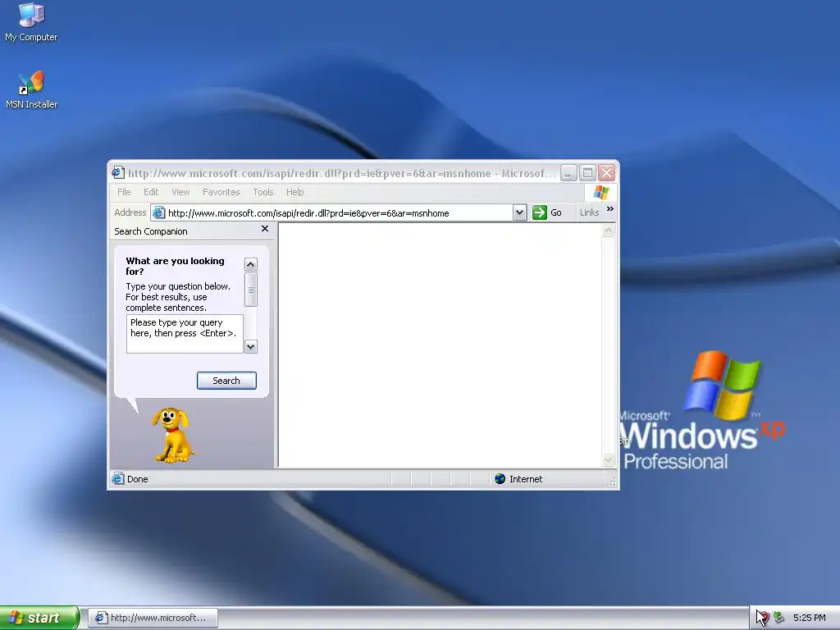Click the Windows flag throbber logo

click(600, 192)
